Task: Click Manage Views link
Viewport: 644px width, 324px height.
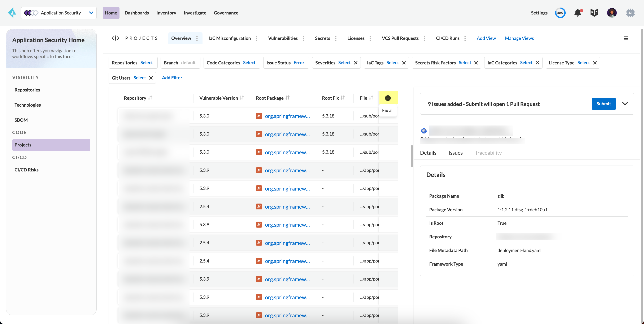Action: point(519,38)
